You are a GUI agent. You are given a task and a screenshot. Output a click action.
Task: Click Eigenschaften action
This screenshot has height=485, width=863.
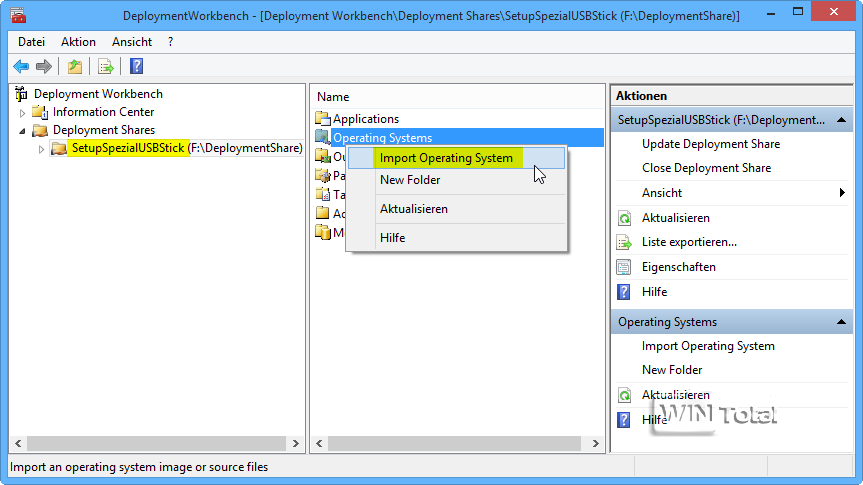click(x=679, y=267)
